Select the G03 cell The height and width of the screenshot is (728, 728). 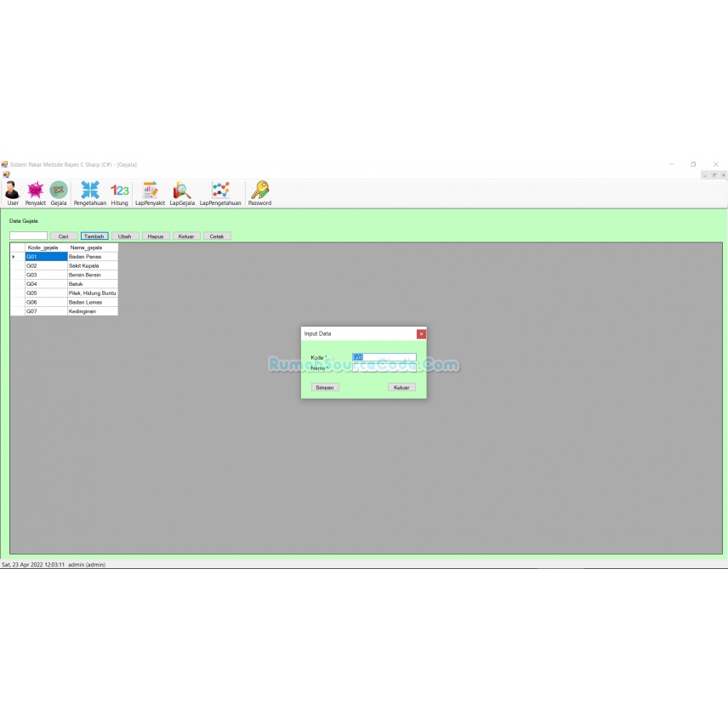pyautogui.click(x=46, y=275)
